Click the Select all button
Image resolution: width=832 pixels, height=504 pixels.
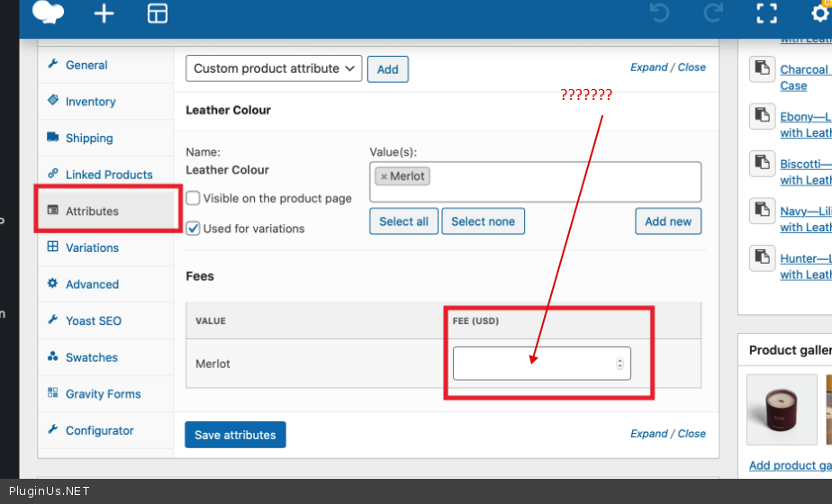403,221
